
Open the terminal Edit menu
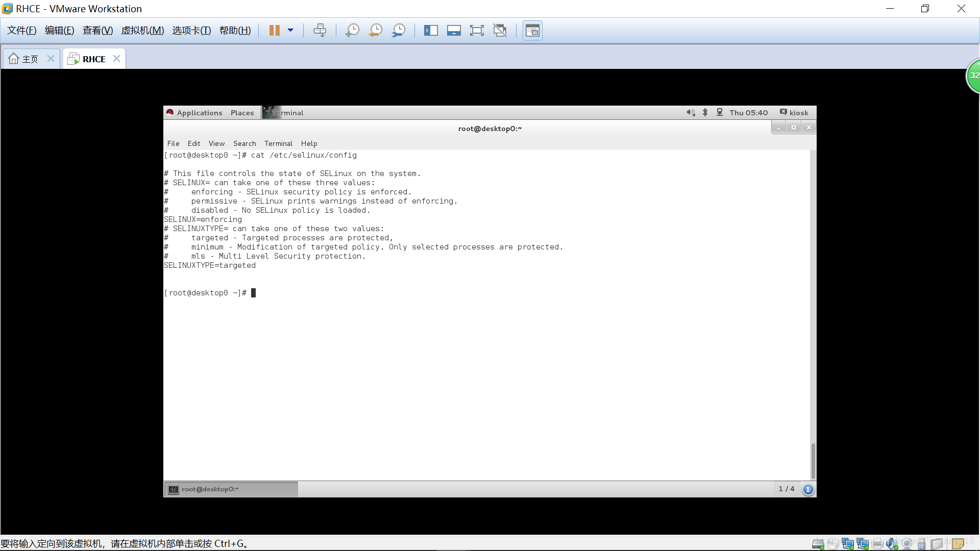point(194,144)
